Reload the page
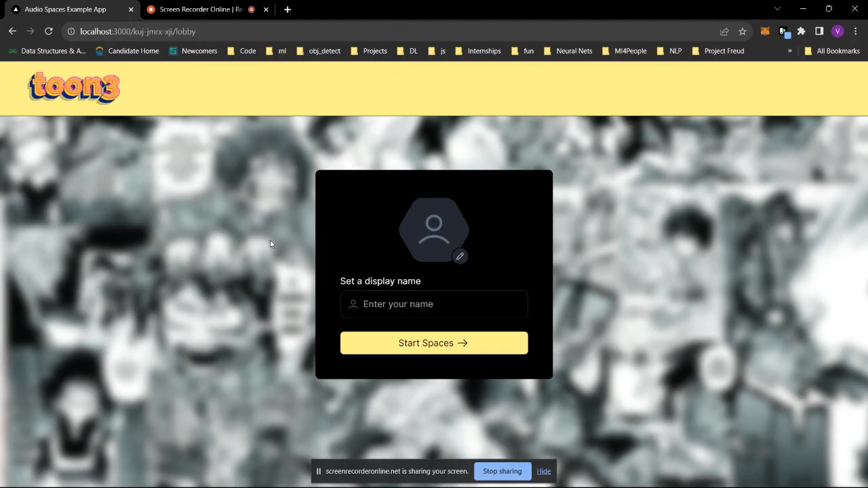The width and height of the screenshot is (868, 488). pos(49,31)
